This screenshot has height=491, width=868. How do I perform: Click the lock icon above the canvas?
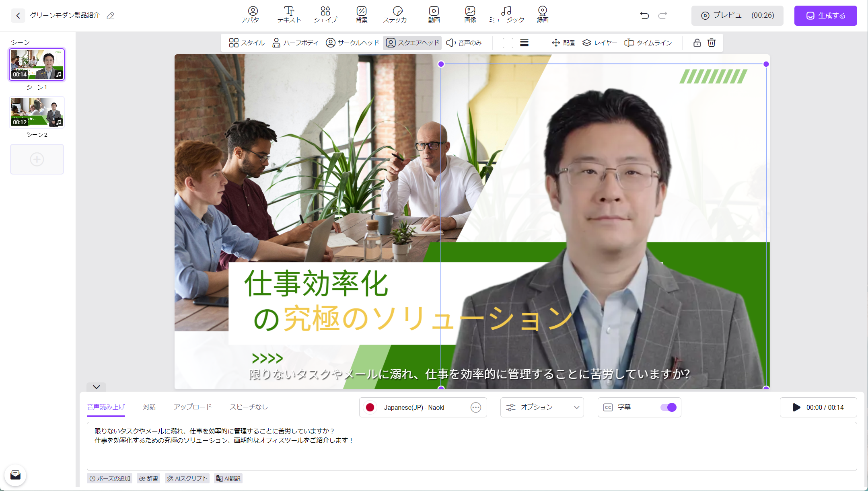(x=697, y=43)
